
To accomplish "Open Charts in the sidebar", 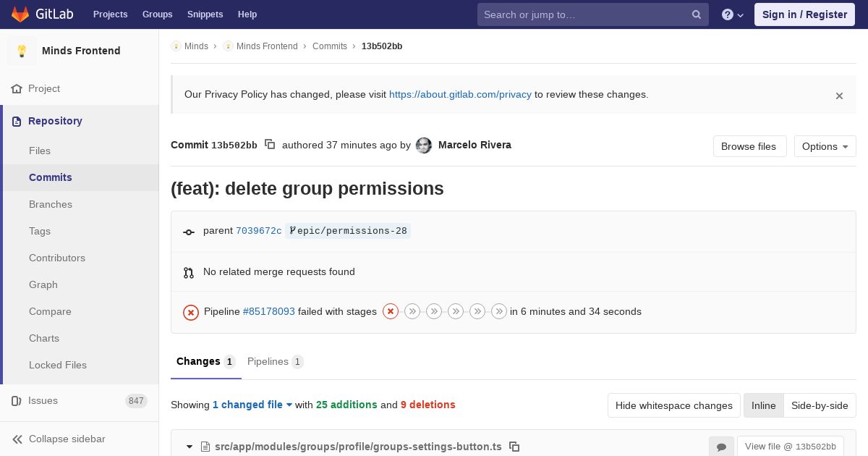I will 44,338.
